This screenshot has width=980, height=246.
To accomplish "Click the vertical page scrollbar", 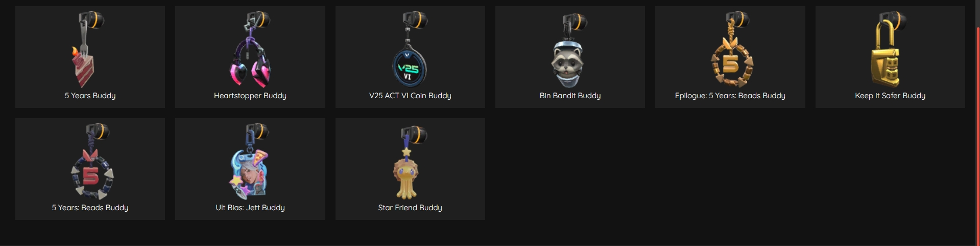I will (977, 123).
